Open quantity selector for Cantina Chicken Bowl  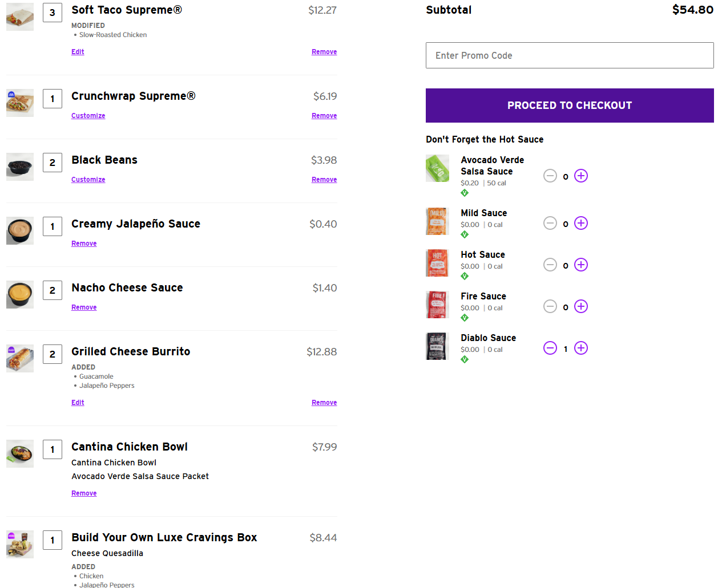(x=53, y=449)
